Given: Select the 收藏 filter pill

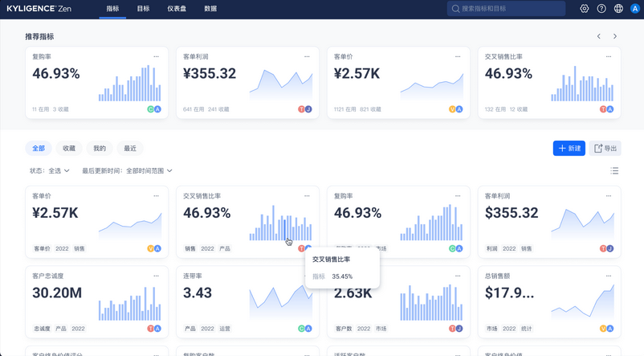Looking at the screenshot, I should (69, 149).
